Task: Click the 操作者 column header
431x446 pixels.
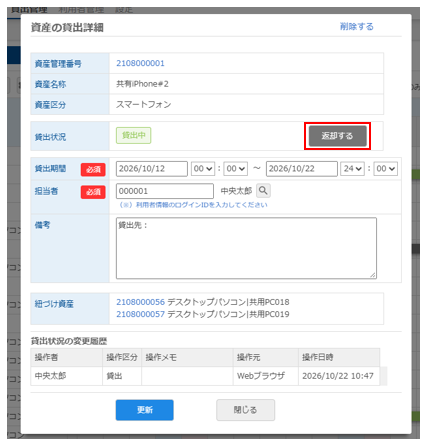Action: tap(66, 357)
